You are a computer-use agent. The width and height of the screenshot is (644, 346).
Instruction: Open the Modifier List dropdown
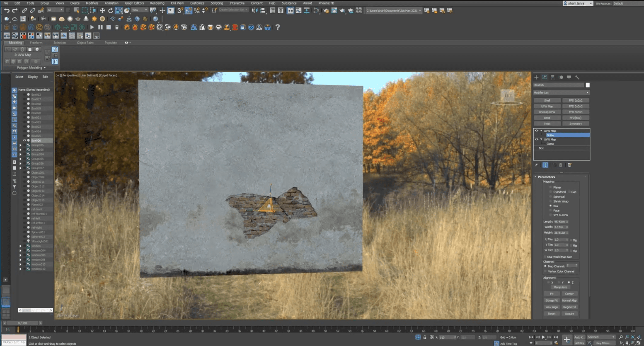tap(561, 92)
